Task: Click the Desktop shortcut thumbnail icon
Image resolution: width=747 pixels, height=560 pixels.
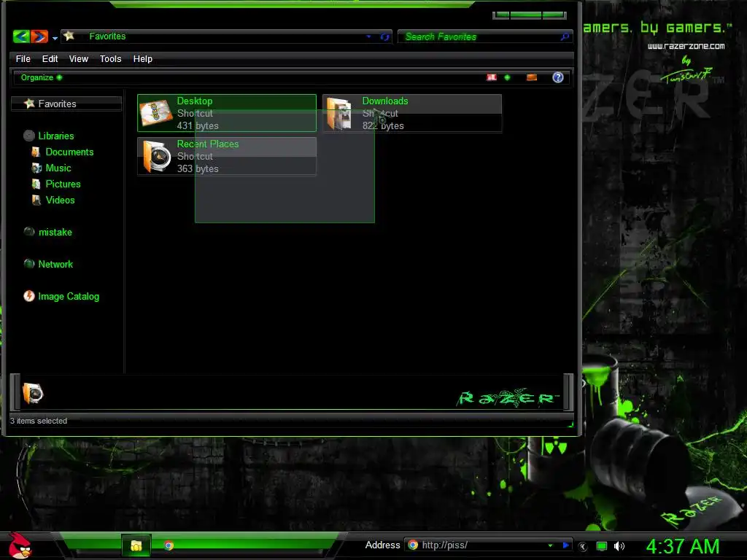Action: point(156,113)
